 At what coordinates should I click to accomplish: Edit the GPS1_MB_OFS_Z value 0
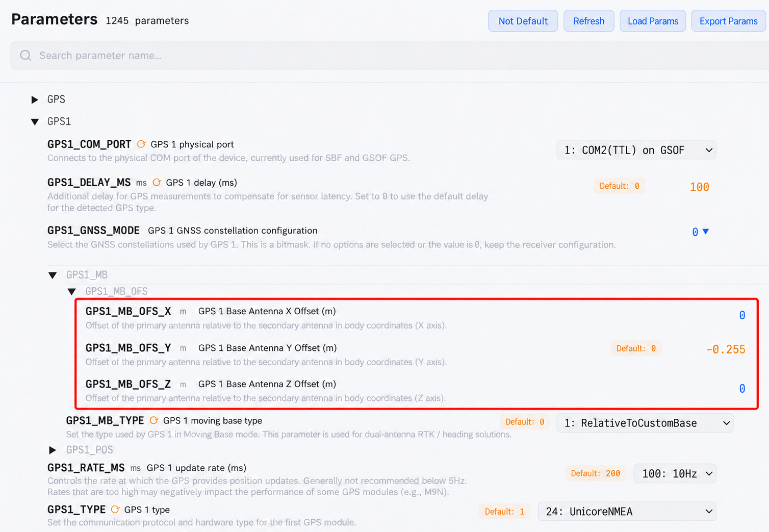click(x=742, y=389)
